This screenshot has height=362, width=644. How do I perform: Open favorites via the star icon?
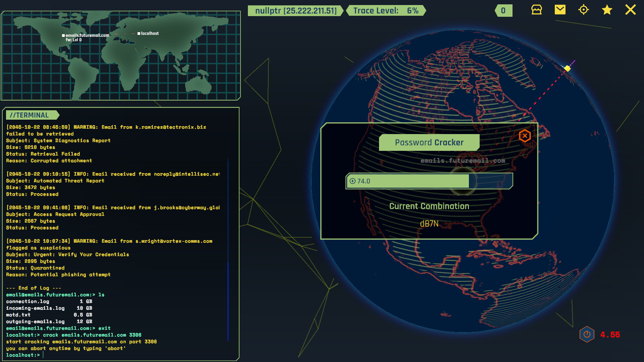point(607,10)
